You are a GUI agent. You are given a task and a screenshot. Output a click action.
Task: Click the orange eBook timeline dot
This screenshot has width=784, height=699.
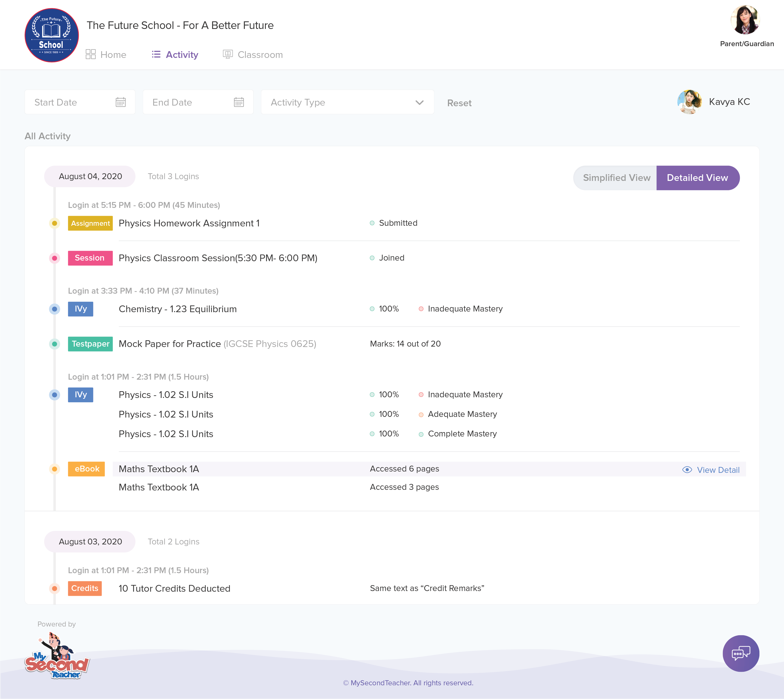tap(54, 469)
